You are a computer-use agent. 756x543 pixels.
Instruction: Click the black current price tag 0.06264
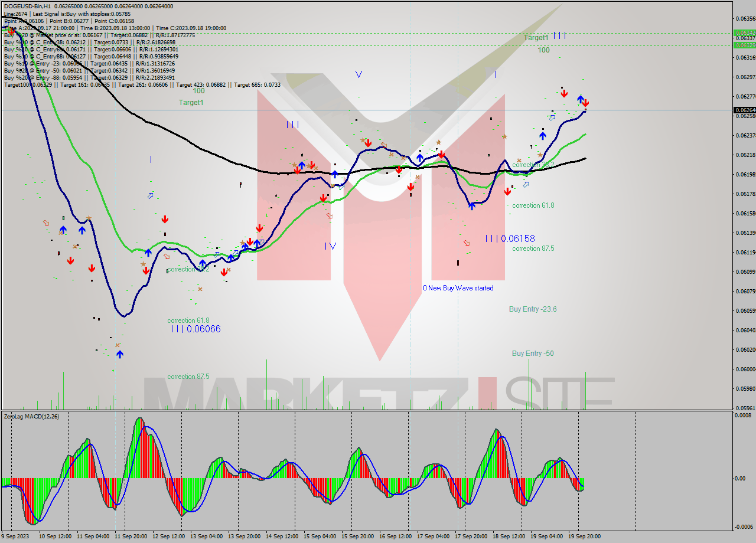point(744,110)
